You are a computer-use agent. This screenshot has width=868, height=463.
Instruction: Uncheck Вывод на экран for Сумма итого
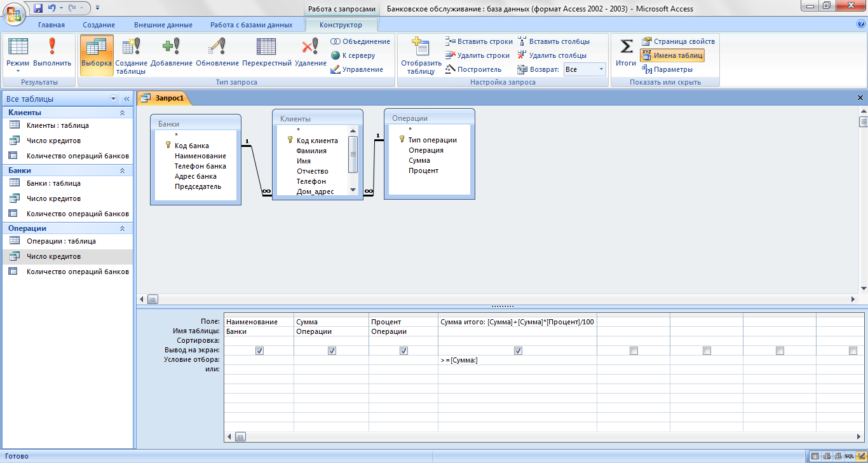[518, 350]
